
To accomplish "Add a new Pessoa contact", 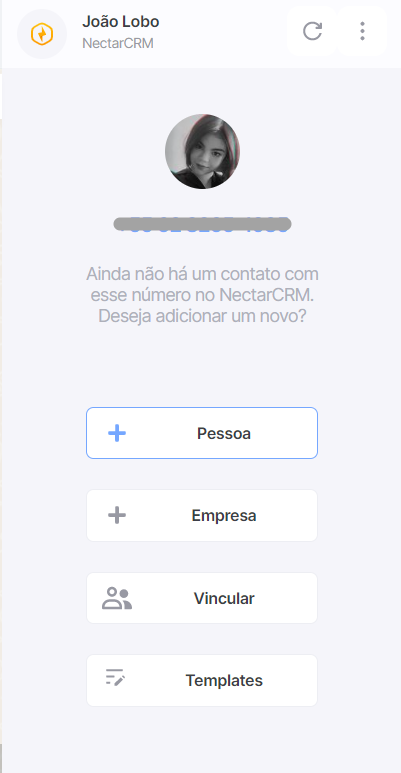I will [x=202, y=433].
